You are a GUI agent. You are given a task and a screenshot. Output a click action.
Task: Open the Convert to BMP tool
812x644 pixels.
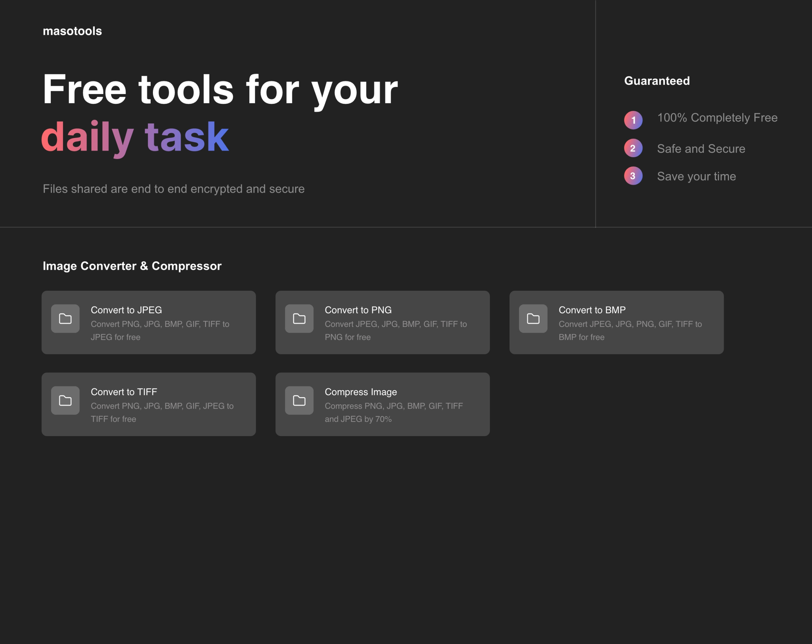(616, 322)
